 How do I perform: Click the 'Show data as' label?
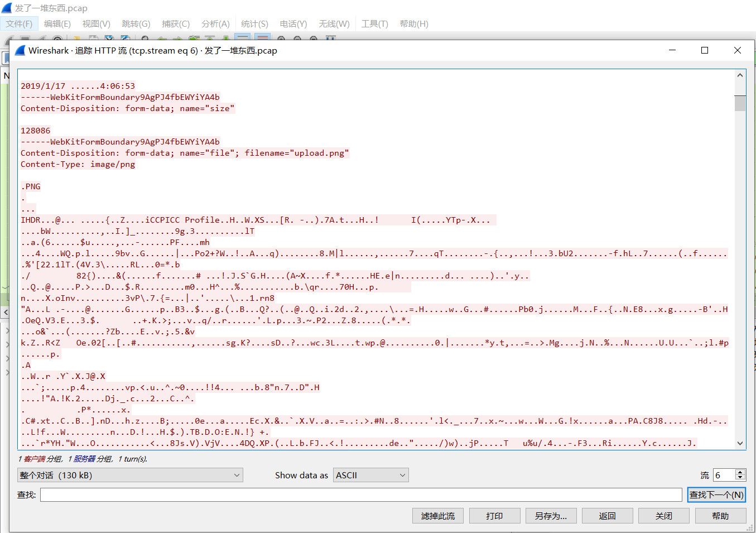(301, 475)
